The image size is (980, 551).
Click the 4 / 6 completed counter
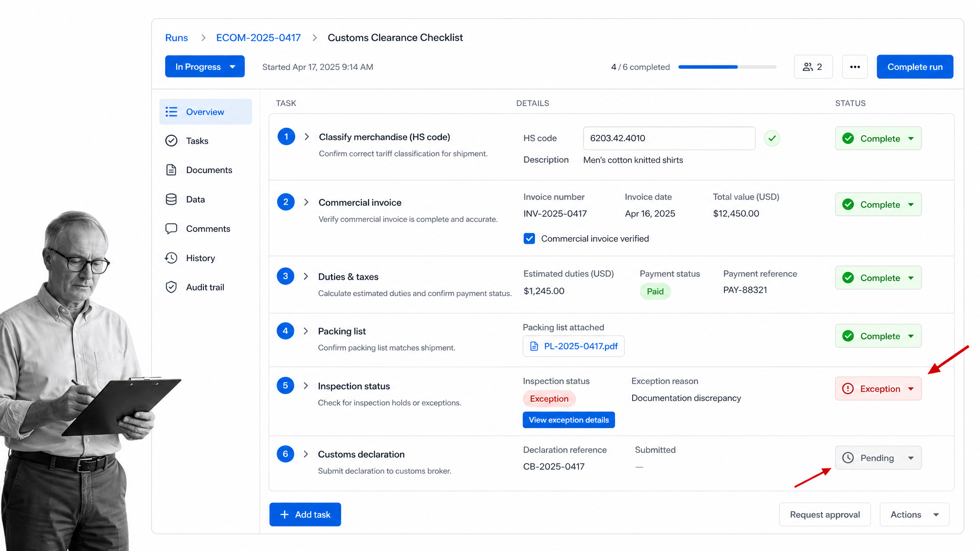point(640,67)
